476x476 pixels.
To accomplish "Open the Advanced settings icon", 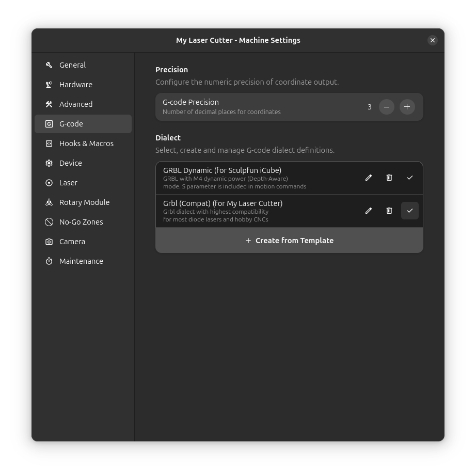I will pyautogui.click(x=49, y=104).
